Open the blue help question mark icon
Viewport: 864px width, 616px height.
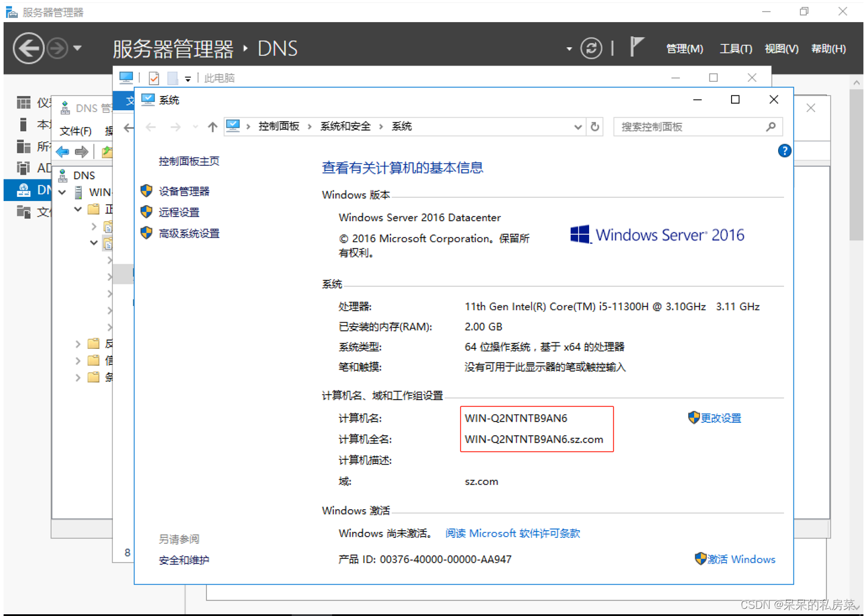pyautogui.click(x=784, y=151)
